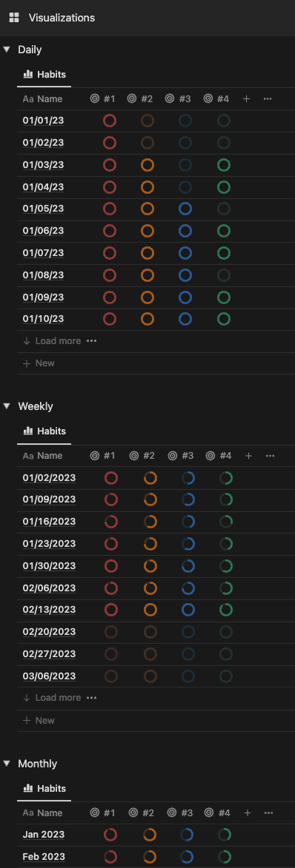Open the dots next to Weekly Load more
295x868 pixels.
click(x=91, y=698)
